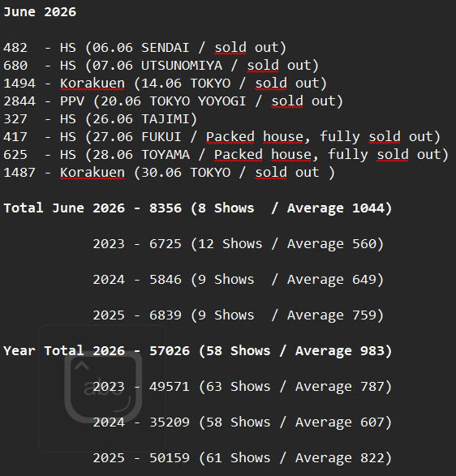
Task: Click misspelled Korakuen in the 14.06 line
Action: click(x=92, y=84)
